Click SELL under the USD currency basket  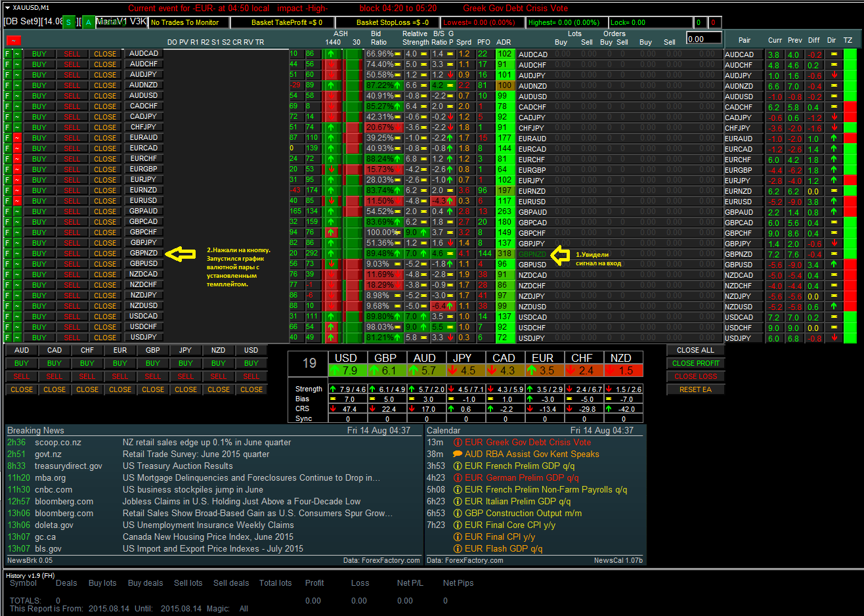251,376
